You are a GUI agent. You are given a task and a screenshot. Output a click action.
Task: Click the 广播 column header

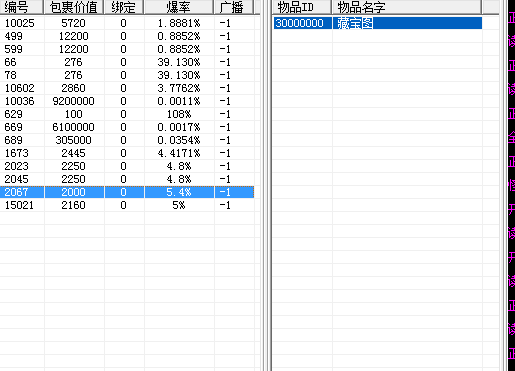click(234, 7)
